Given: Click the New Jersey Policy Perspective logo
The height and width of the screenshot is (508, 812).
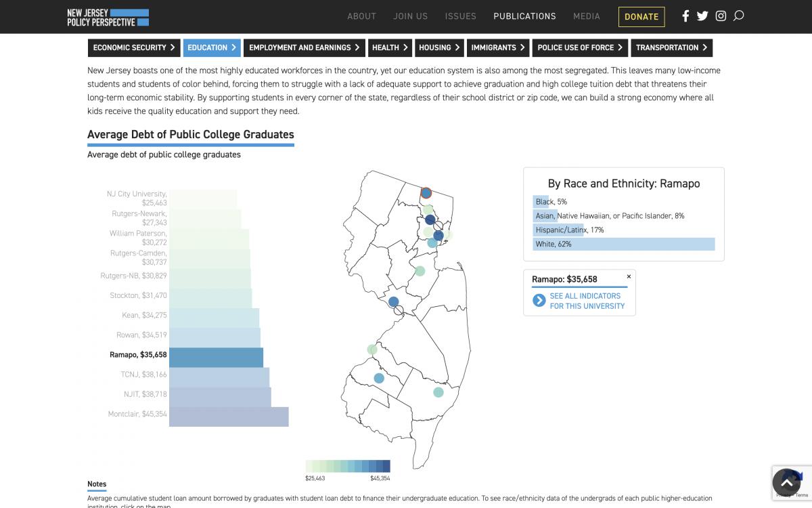Looking at the screenshot, I should (108, 17).
